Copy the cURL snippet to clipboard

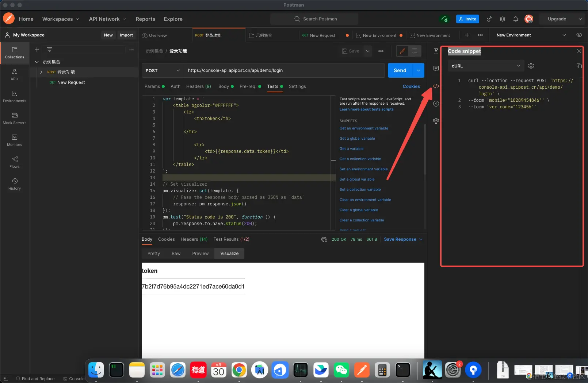[579, 66]
